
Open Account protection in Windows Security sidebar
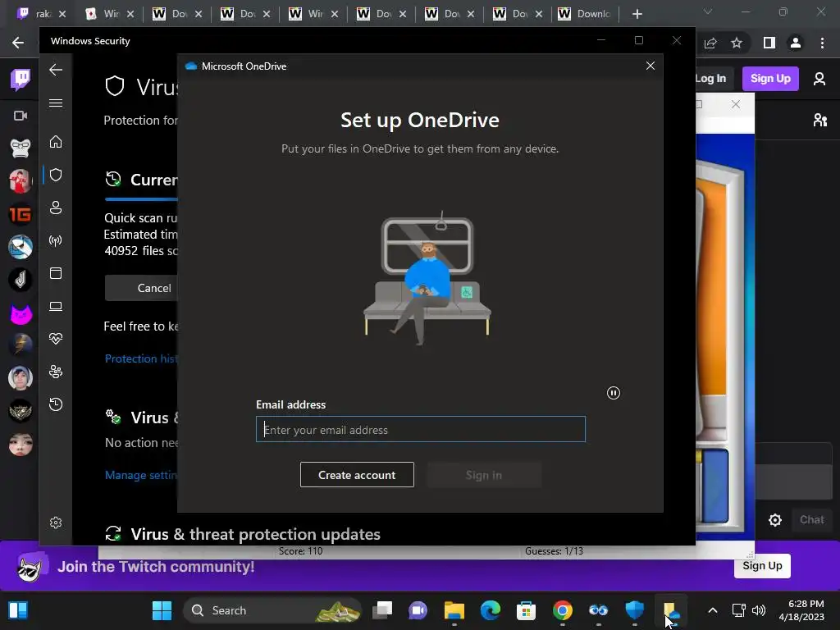(x=56, y=208)
